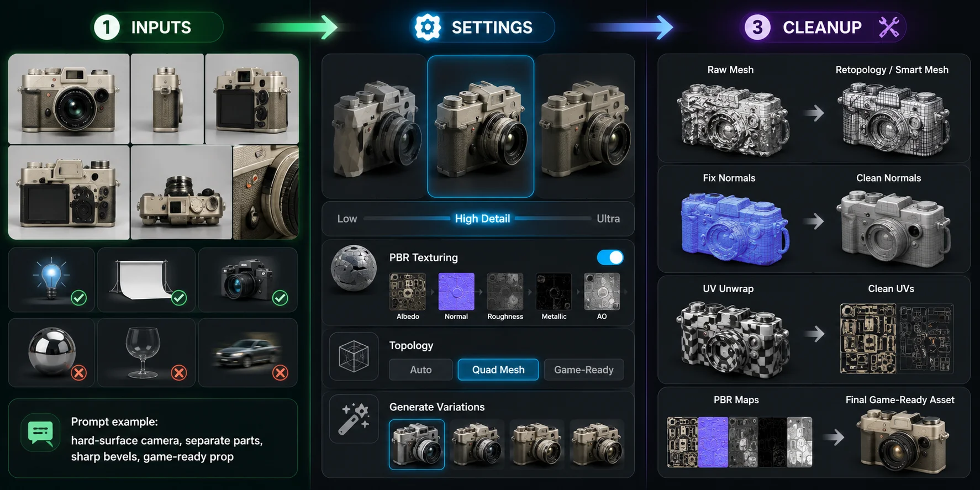View the blue Fix Normals preview

click(x=734, y=229)
